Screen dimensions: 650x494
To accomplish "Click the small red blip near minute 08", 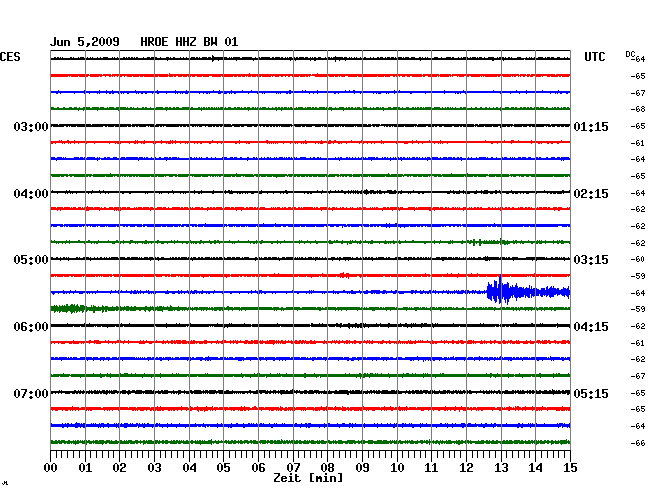I will click(344, 275).
